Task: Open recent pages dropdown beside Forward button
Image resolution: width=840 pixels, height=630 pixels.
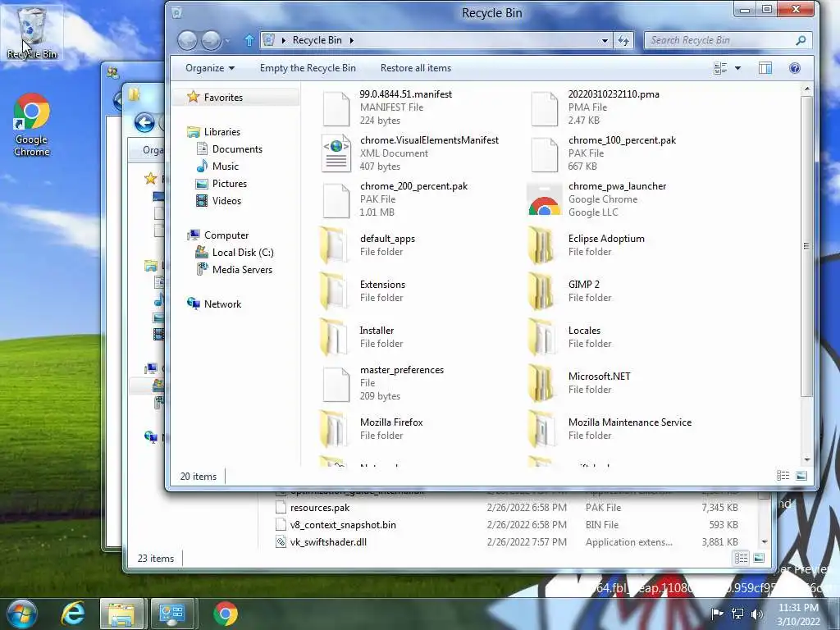Action: [x=227, y=40]
